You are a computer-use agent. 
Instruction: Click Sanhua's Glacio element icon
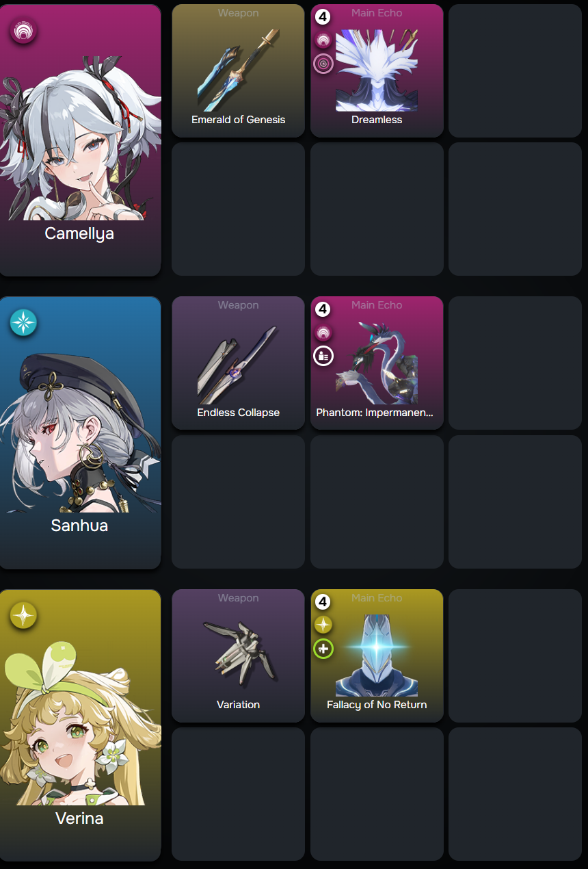point(23,323)
